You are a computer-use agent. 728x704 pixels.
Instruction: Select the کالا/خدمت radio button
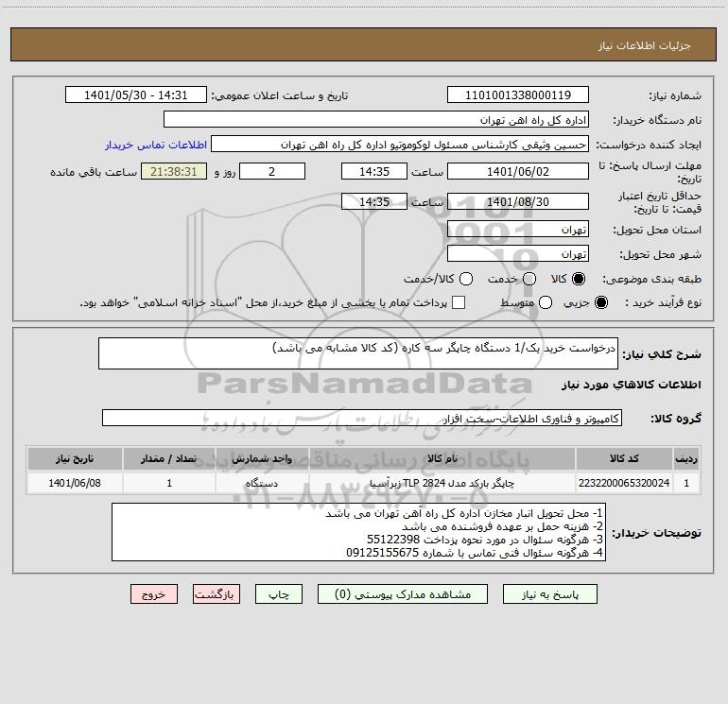click(466, 279)
